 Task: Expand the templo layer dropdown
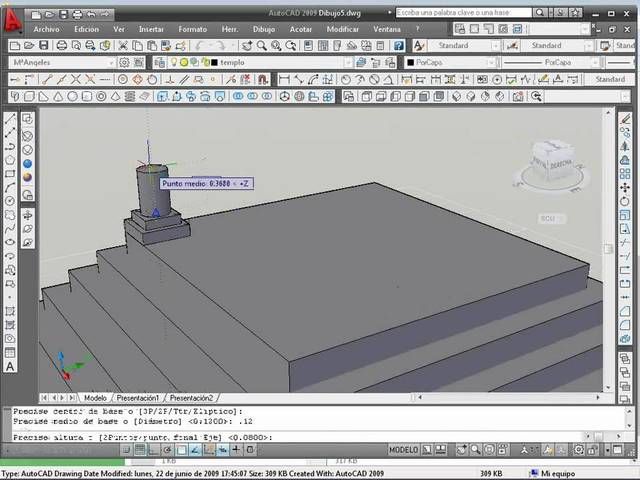348,63
